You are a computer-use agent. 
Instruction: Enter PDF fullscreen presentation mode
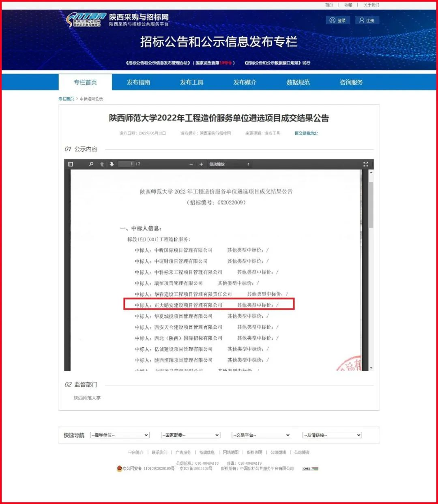pos(365,164)
